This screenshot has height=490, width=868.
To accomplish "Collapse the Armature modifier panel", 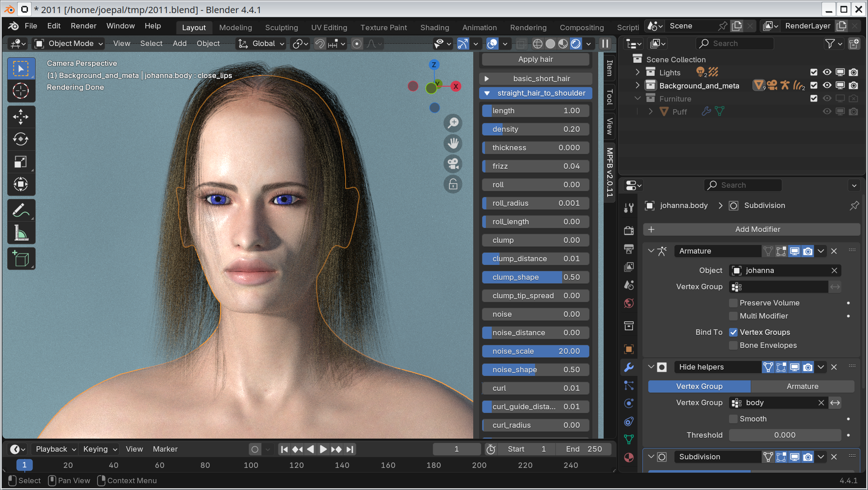I will pyautogui.click(x=651, y=251).
